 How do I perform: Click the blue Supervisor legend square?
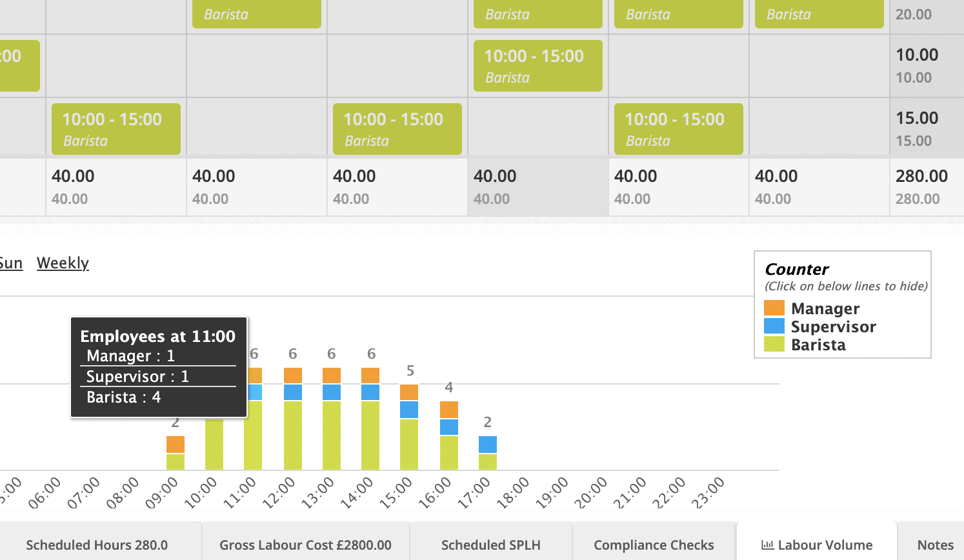pyautogui.click(x=774, y=326)
